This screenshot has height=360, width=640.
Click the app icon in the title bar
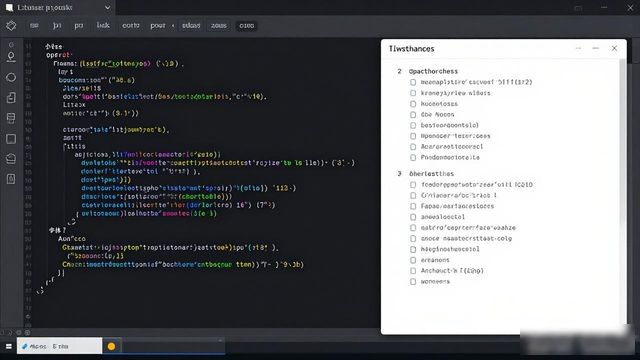pyautogui.click(x=9, y=7)
